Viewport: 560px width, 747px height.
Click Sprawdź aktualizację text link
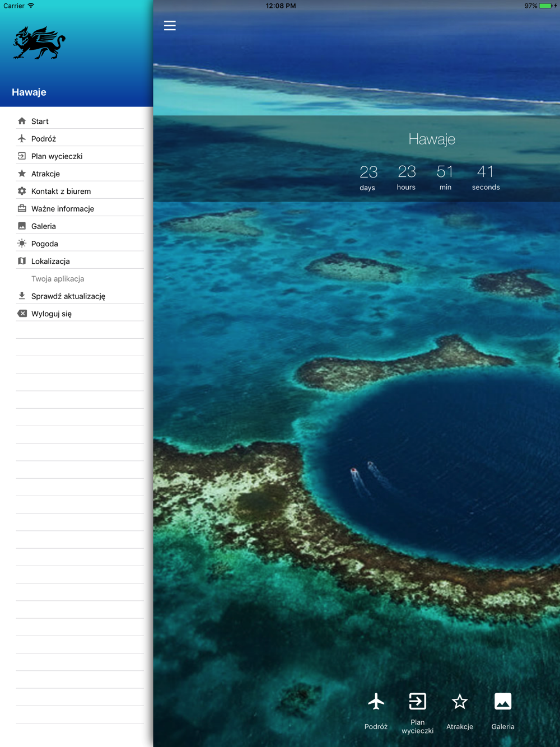coord(68,296)
